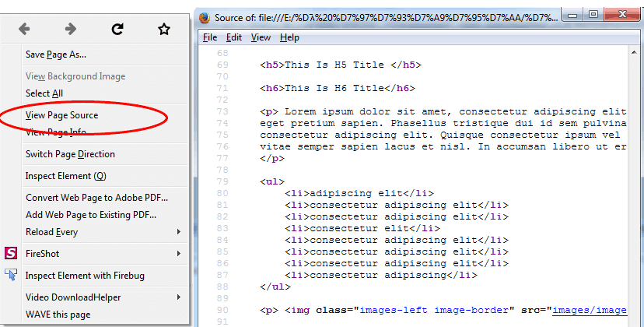This screenshot has height=327, width=644.
Task: Open the Help menu in the source window
Action: [289, 37]
